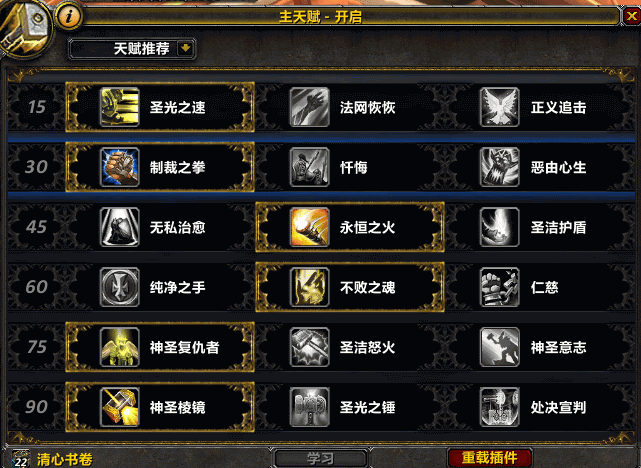
Task: Choose the 法网恢恢 talent icon
Action: click(309, 107)
